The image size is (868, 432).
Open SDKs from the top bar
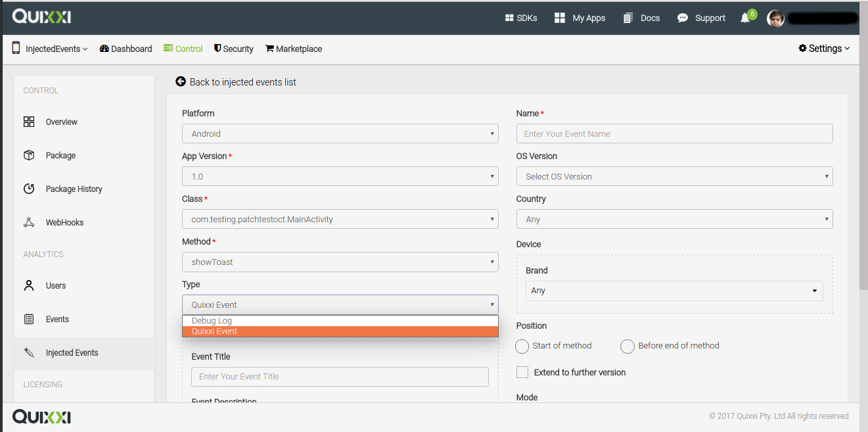point(521,18)
